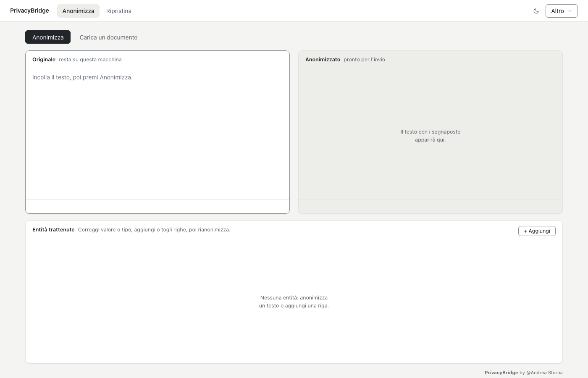Click the 'pronto per l'invio' caption

pyautogui.click(x=364, y=60)
